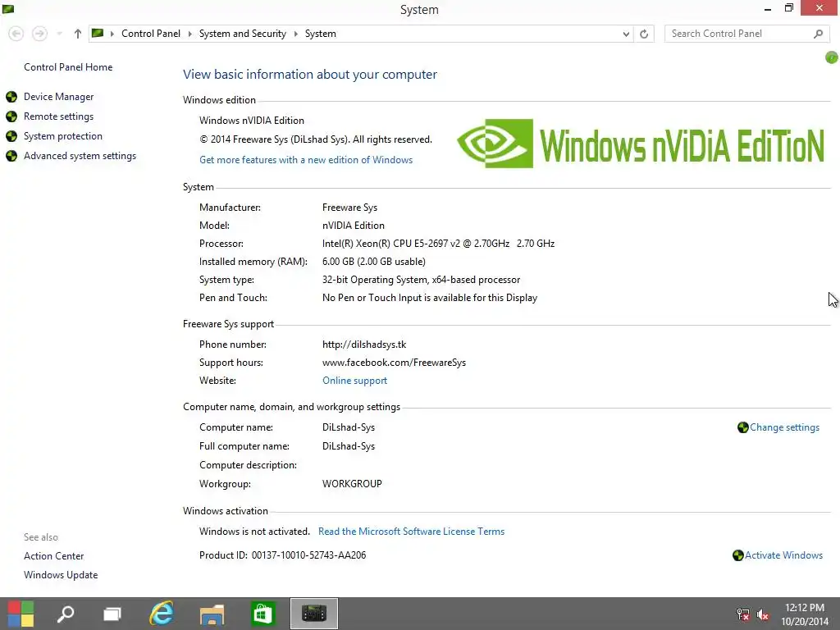Click the Windows nVIDIA Edition logo

(640, 144)
